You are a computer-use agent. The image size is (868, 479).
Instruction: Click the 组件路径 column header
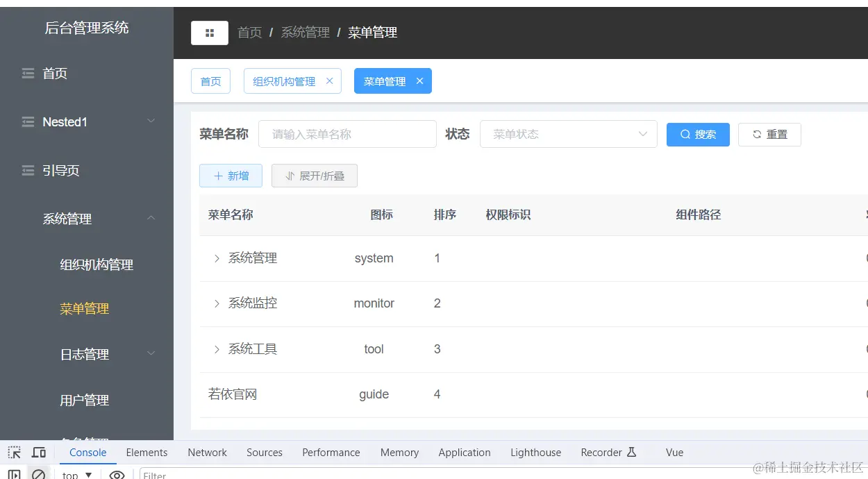pos(699,215)
